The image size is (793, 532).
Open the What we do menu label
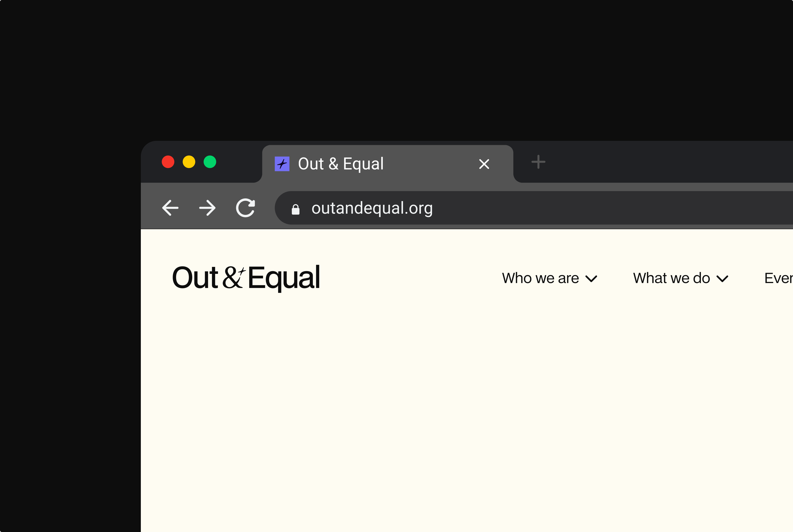coord(671,278)
